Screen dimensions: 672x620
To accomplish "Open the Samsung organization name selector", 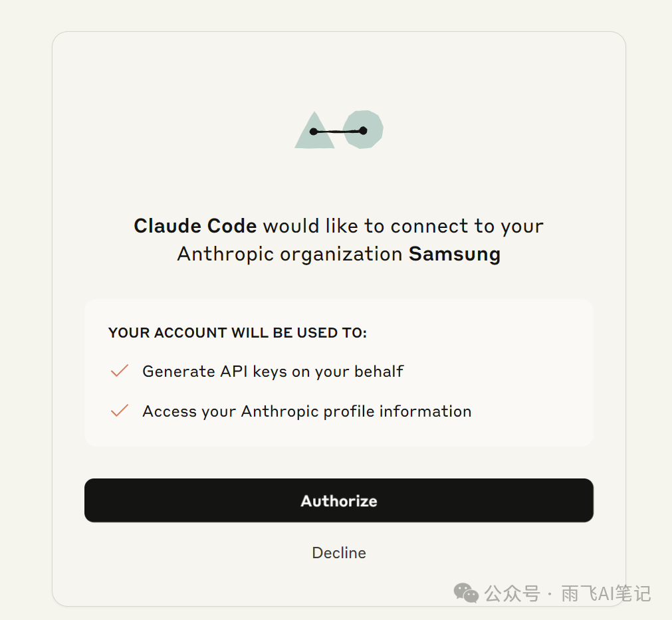I will 455,254.
